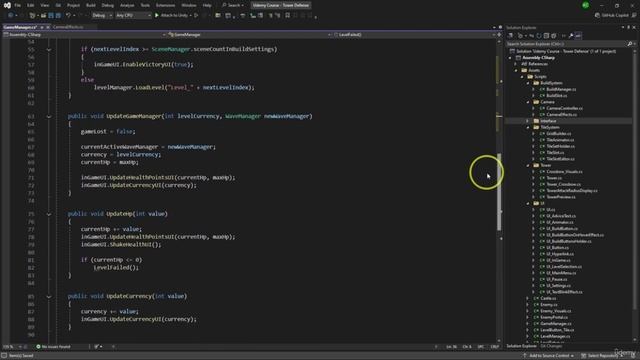Collapse the Assets folder
640x360 pixels.
pos(517,70)
